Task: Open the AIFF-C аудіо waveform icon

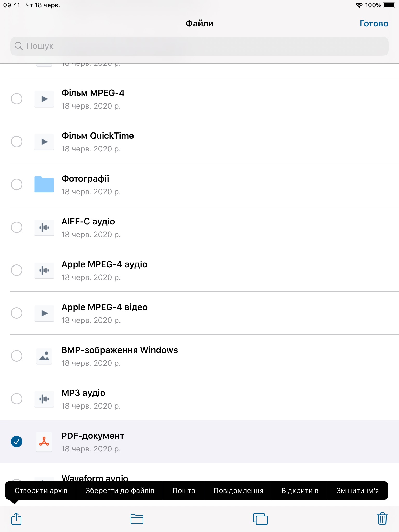Action: pos(44,228)
